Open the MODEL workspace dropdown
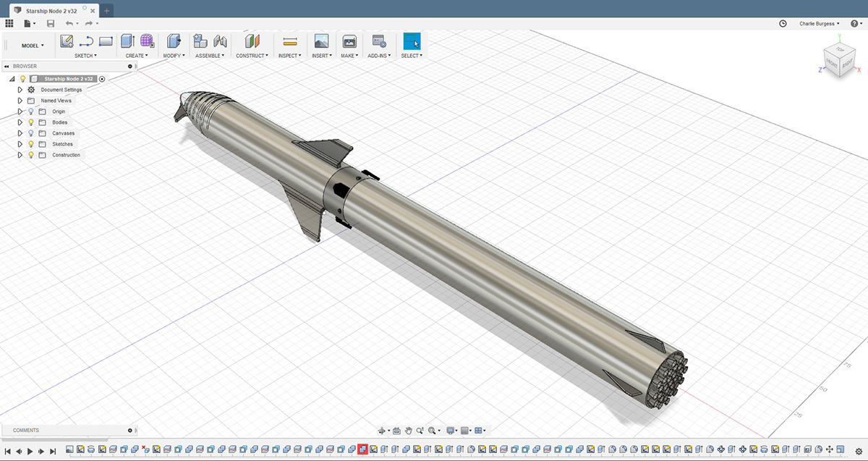 [33, 46]
